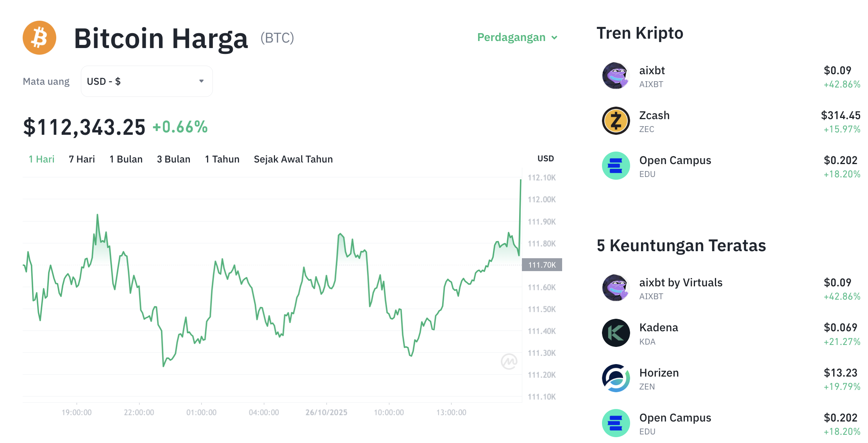The width and height of the screenshot is (868, 443).
Task: Open the Kadena coin link
Action: (658, 328)
